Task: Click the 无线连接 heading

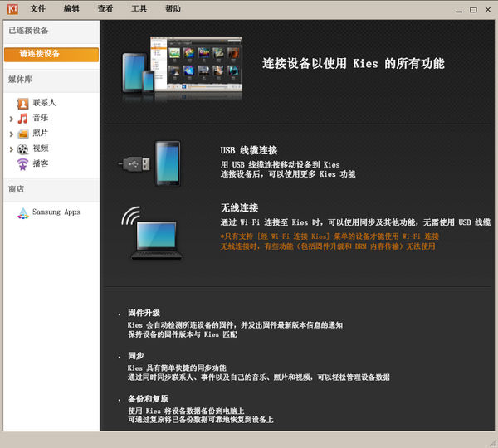Action: point(240,208)
